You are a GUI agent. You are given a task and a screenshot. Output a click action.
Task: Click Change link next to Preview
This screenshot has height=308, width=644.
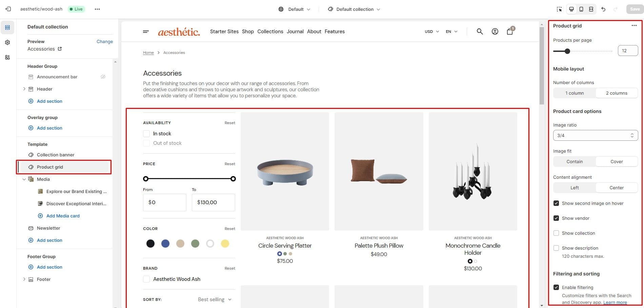(104, 42)
